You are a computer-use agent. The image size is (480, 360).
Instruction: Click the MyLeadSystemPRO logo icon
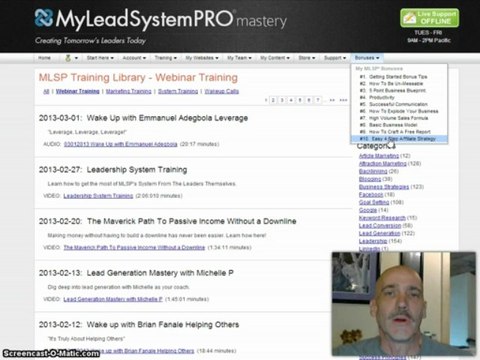44,18
